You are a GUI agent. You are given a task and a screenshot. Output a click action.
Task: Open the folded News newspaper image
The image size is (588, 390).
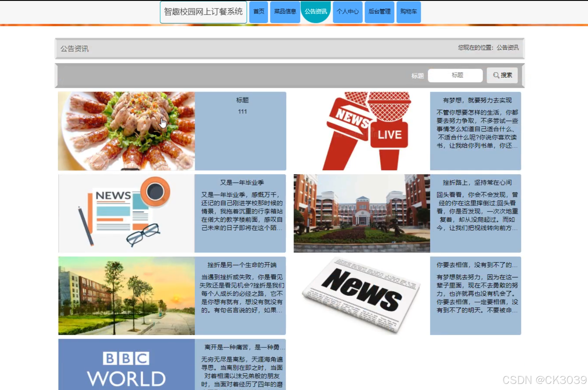coord(362,296)
